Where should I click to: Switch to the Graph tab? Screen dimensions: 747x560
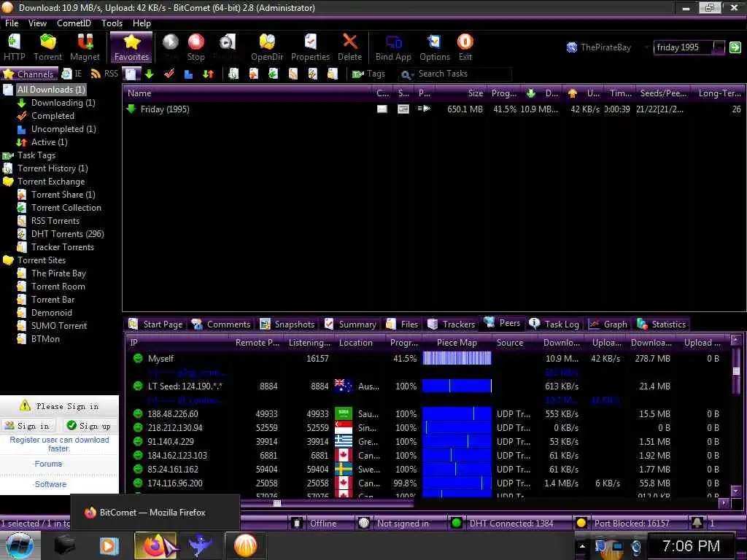pyautogui.click(x=608, y=324)
